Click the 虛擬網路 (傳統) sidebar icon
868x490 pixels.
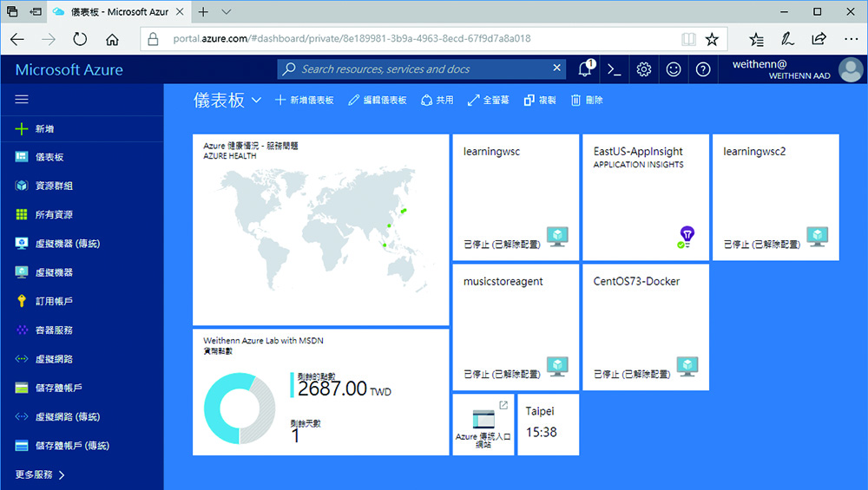click(22, 416)
